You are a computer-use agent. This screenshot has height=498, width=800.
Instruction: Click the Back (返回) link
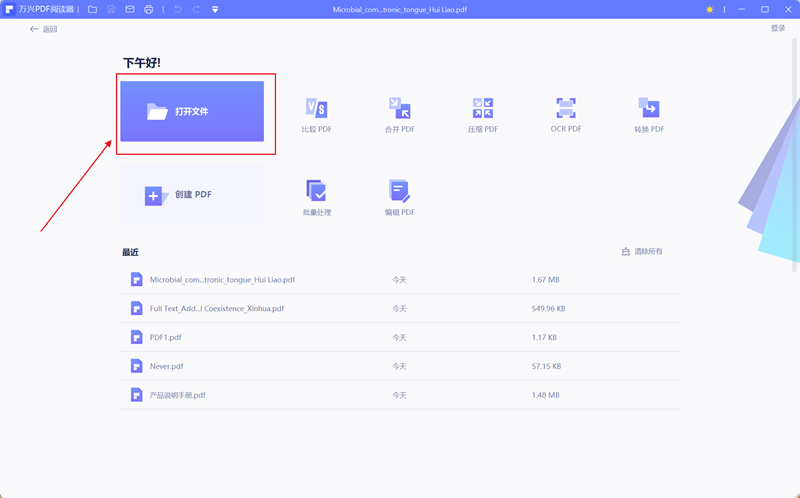44,29
